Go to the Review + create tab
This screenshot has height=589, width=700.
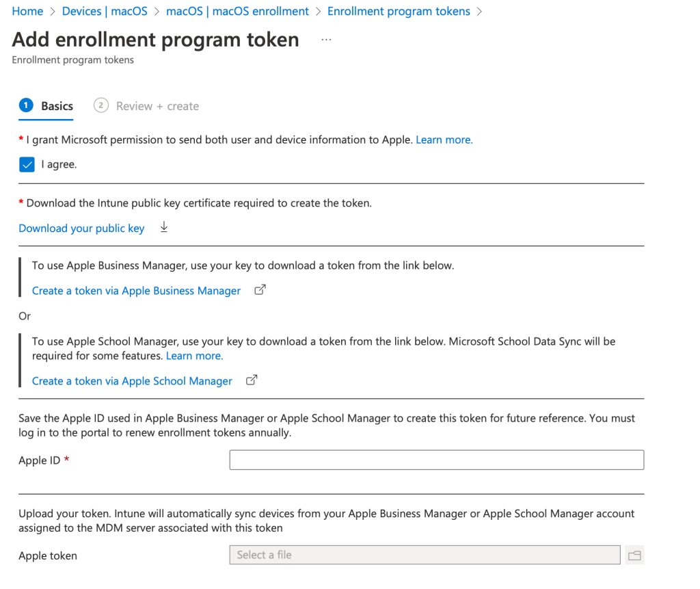click(x=157, y=106)
